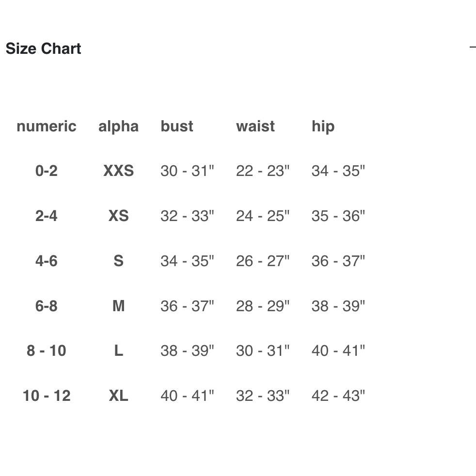
Task: Click the Size Chart heading
Action: pyautogui.click(x=44, y=48)
